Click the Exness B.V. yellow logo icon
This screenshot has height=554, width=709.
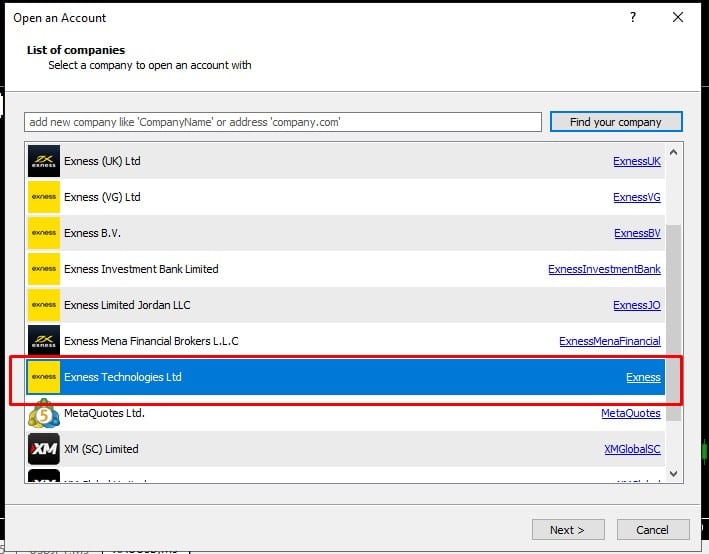(44, 233)
